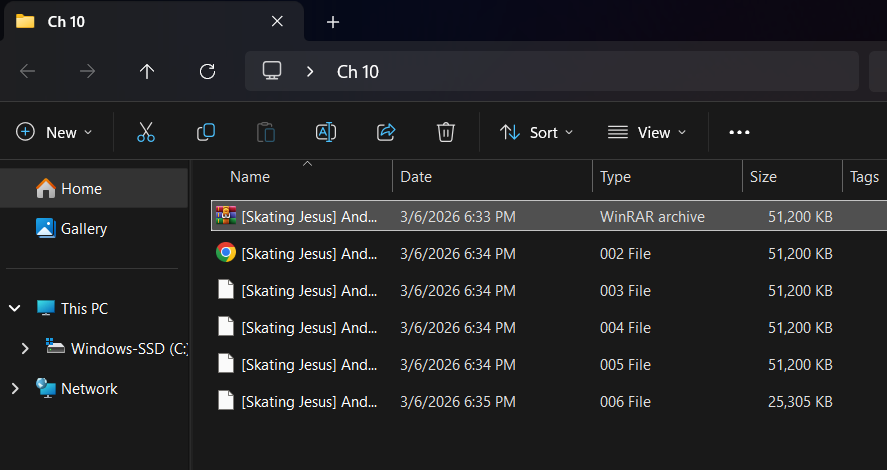Open the See more ellipsis menu
This screenshot has width=887, height=470.
point(739,132)
